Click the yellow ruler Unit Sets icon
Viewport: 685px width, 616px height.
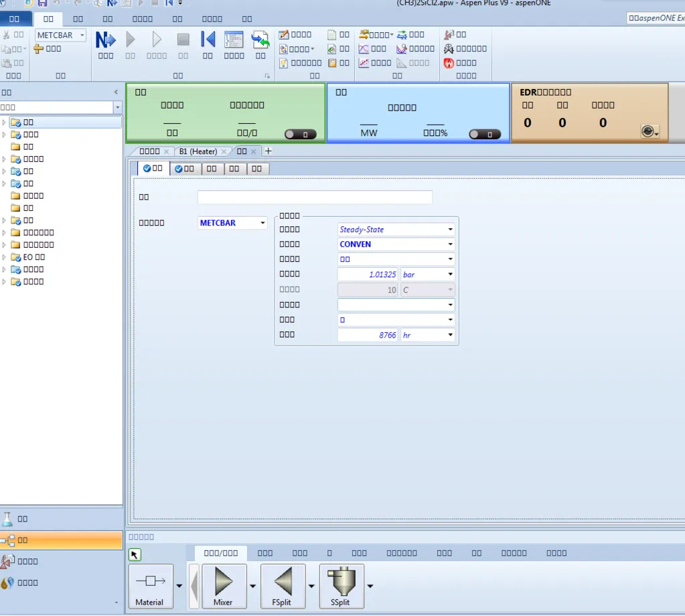[x=38, y=48]
